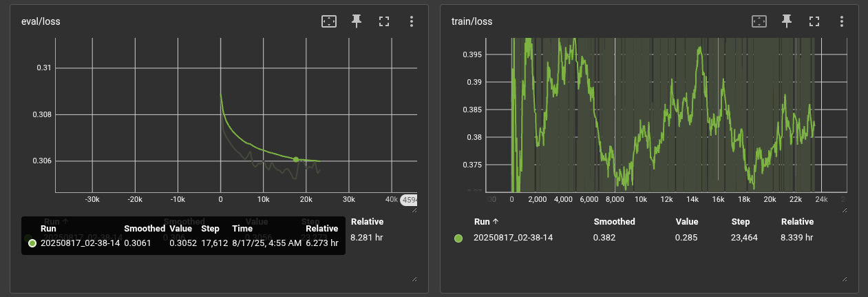This screenshot has height=297, width=868.
Task: Select run 20250817_02-38-14 in train/loss table
Action: pos(514,238)
